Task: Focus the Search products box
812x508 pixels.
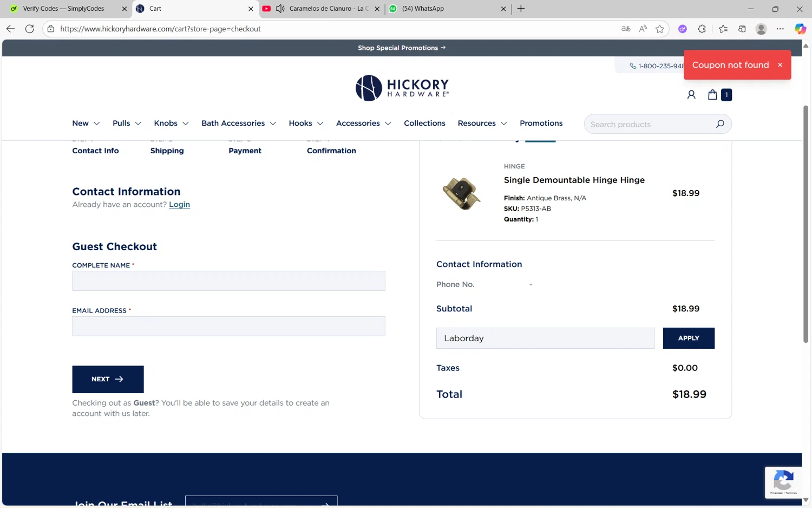Action: 650,124
